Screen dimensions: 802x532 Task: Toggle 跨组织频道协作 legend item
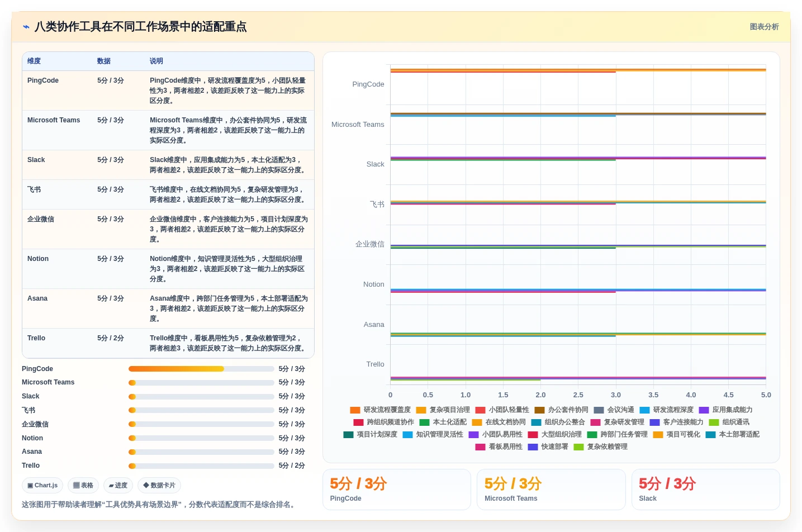pyautogui.click(x=383, y=422)
